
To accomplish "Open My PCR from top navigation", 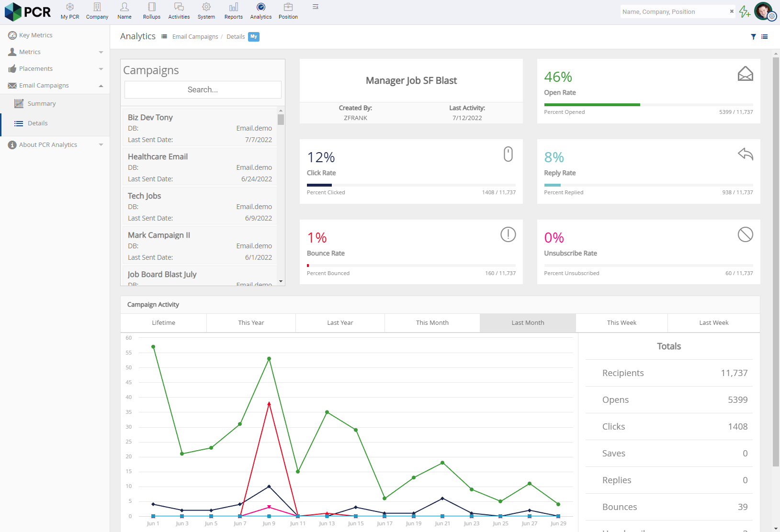I will click(x=70, y=11).
